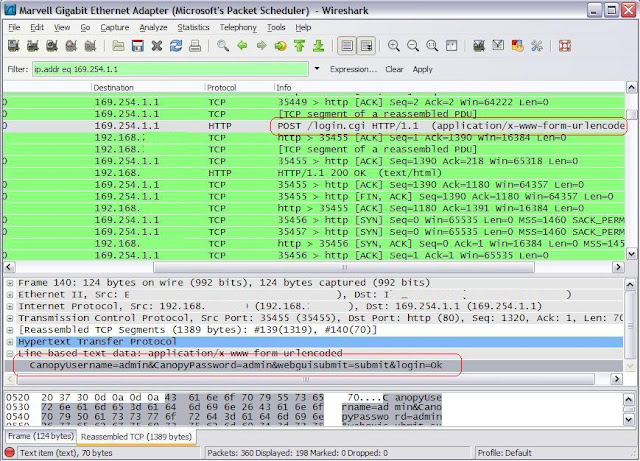640x461 pixels.
Task: Go back in packet history arrow
Action: coord(242,46)
